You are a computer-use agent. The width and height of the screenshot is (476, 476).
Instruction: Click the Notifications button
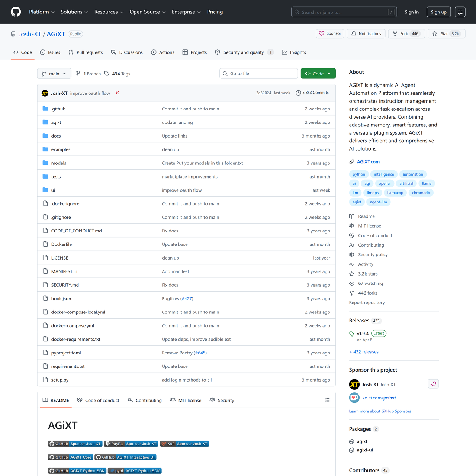[366, 33]
